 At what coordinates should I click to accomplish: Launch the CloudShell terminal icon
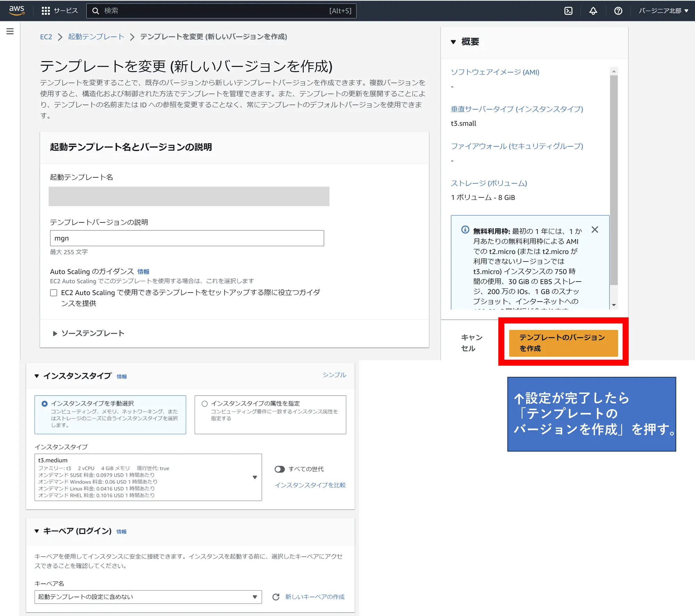pyautogui.click(x=569, y=11)
